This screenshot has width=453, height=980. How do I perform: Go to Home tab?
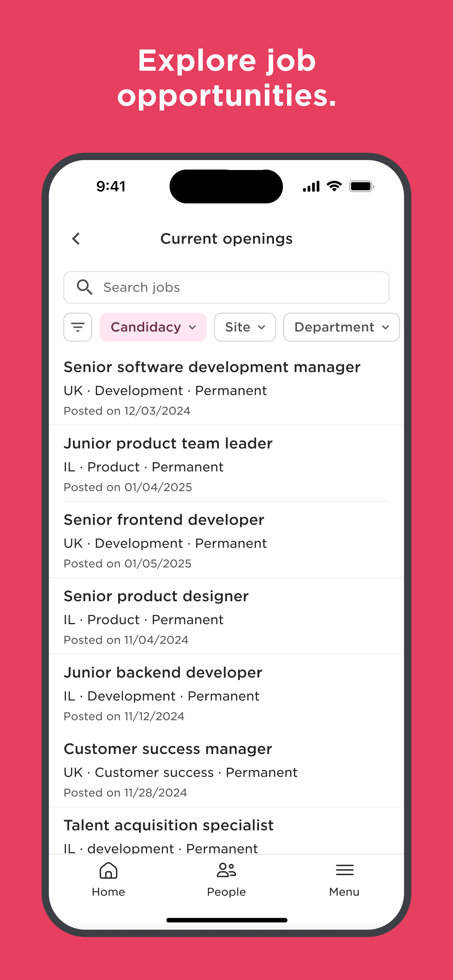tap(108, 880)
